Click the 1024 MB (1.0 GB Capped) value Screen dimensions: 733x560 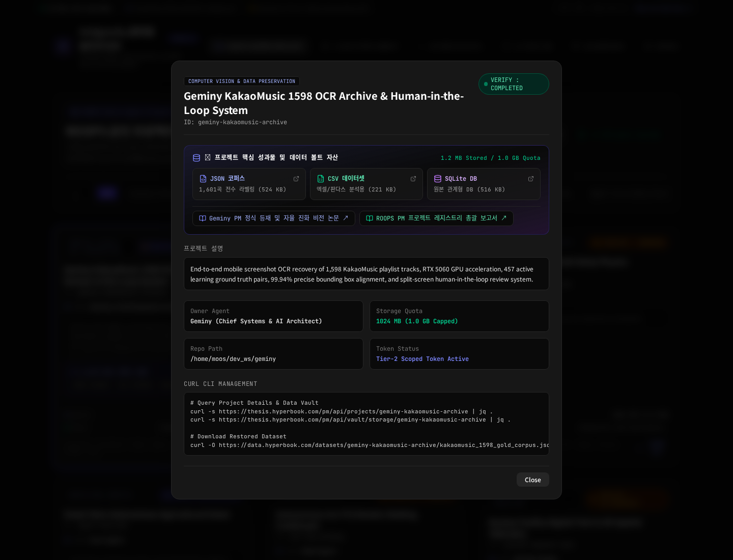[x=417, y=321]
